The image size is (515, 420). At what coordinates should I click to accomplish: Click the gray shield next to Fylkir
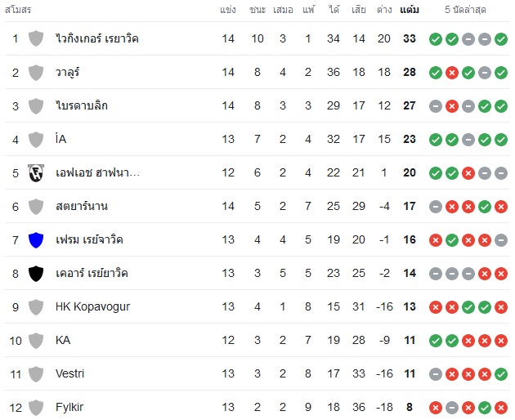tap(36, 408)
